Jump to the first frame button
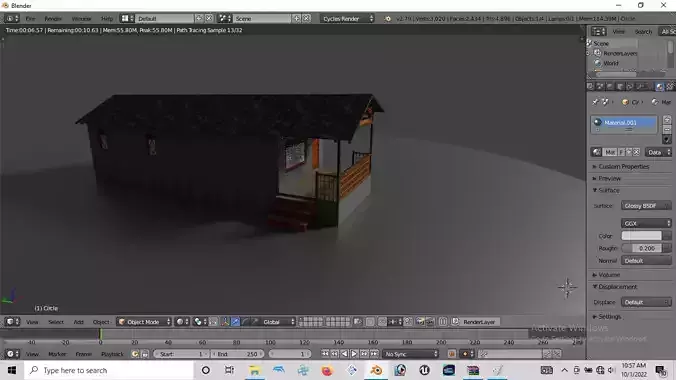The image size is (676, 380). tap(325, 354)
